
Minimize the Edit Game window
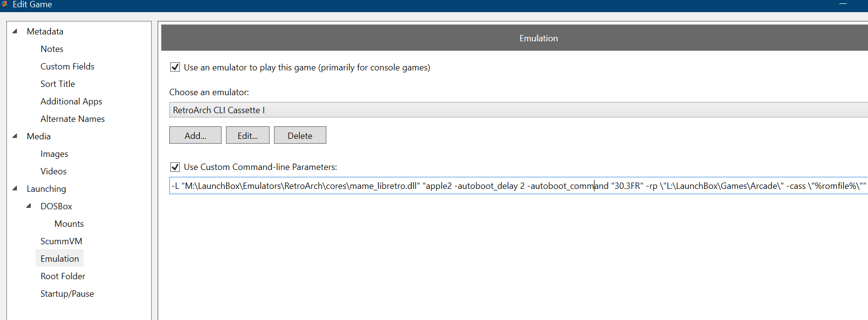pyautogui.click(x=843, y=4)
